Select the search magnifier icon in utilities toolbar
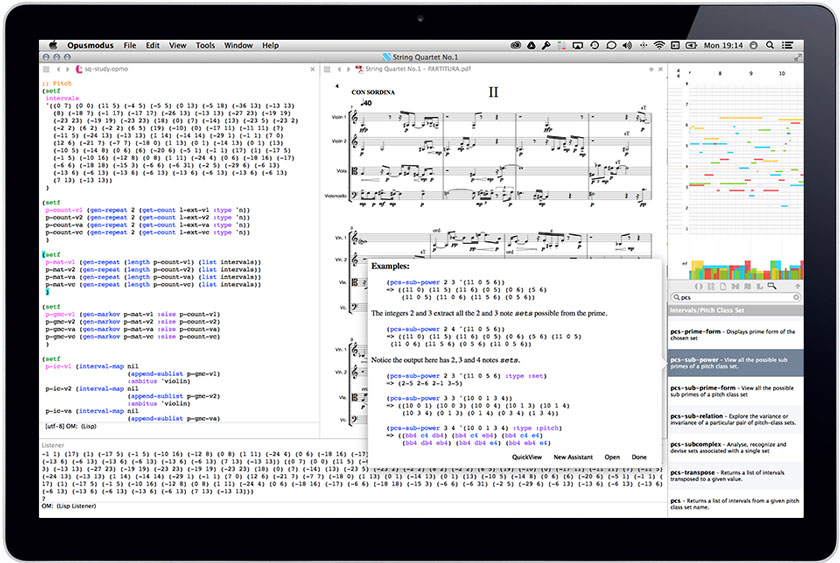 [x=771, y=287]
